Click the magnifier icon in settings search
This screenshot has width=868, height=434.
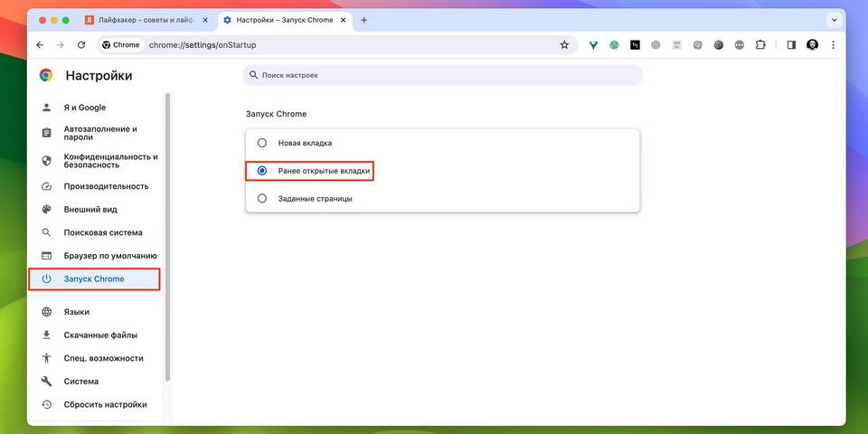[x=253, y=75]
